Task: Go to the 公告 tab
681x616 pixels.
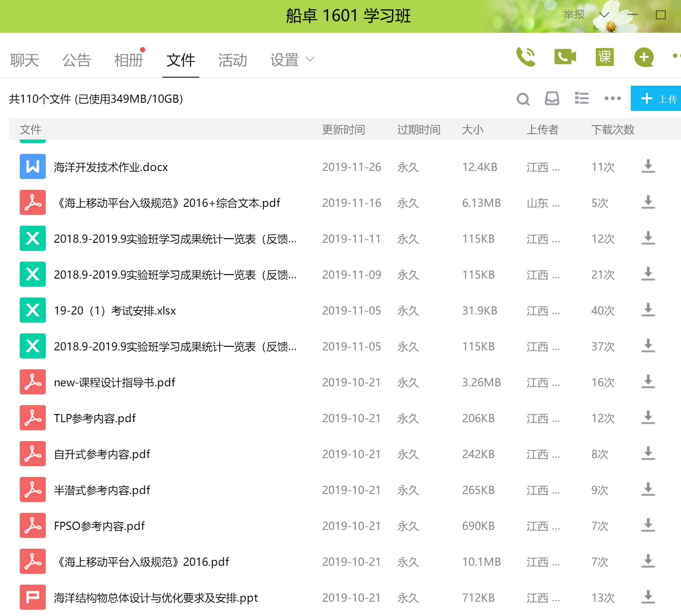Action: pyautogui.click(x=77, y=60)
